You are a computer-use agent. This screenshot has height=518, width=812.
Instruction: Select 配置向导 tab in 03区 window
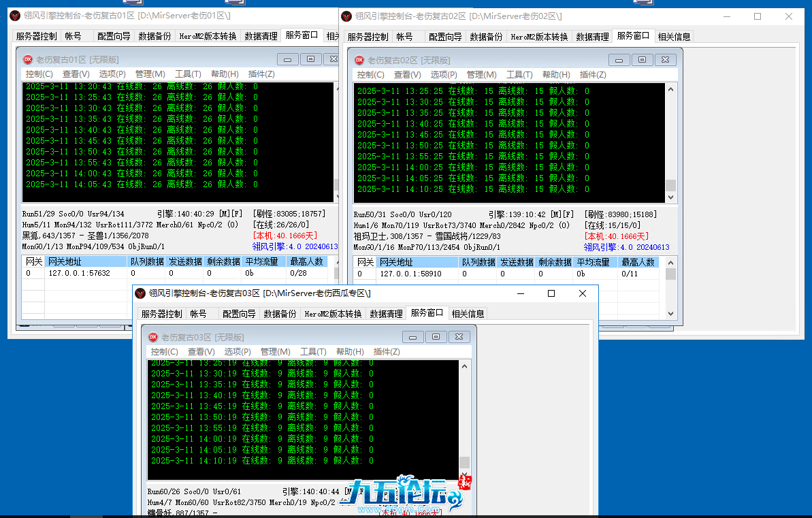point(240,314)
